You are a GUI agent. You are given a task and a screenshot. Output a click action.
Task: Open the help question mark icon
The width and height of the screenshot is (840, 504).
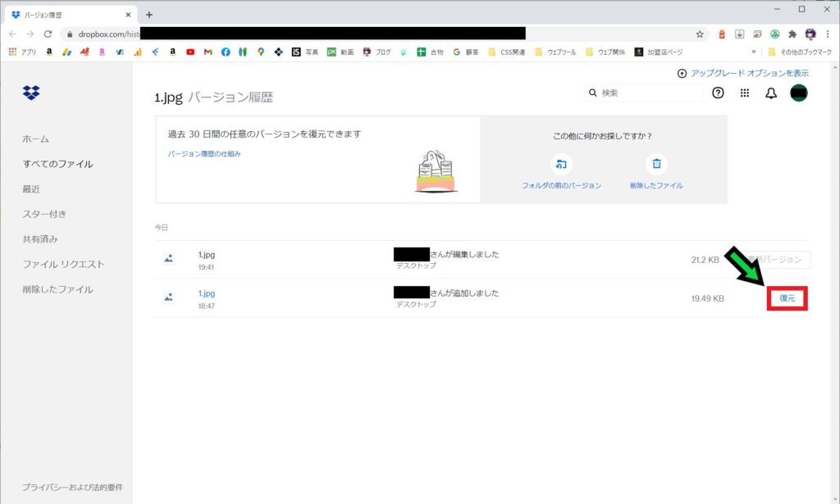pyautogui.click(x=718, y=93)
